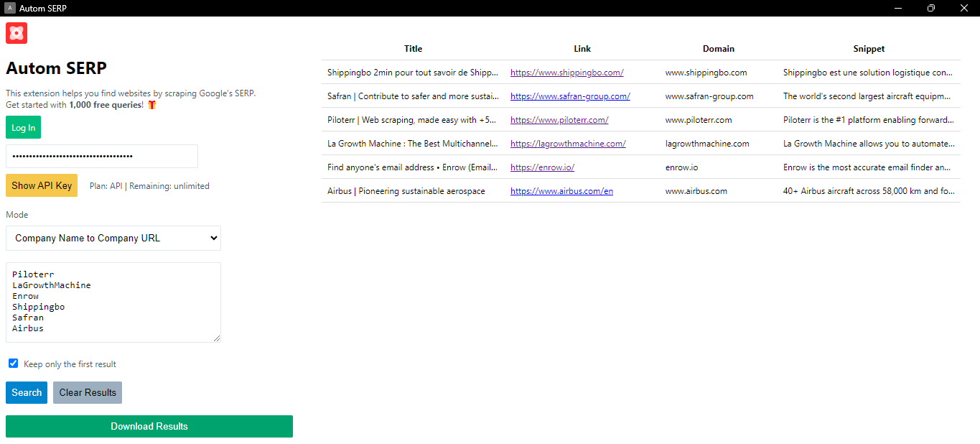
Task: Click the Piloterr line in the text area
Action: click(33, 274)
